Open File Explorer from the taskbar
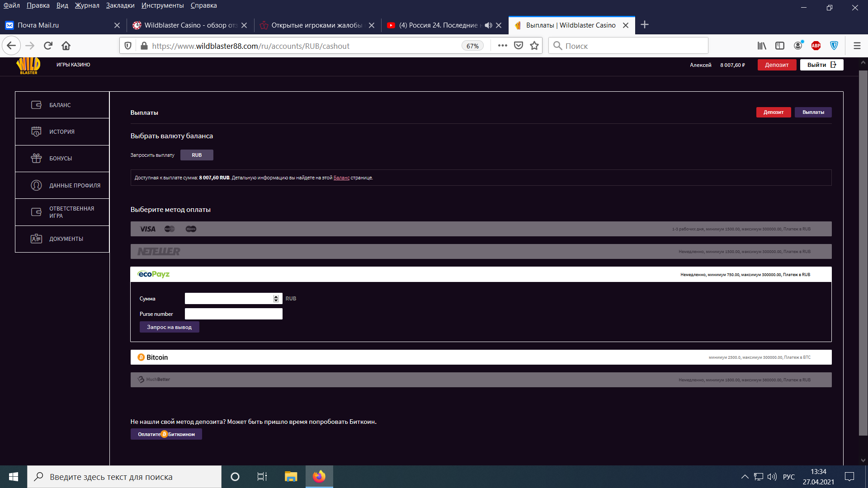The image size is (868, 488). coord(291,477)
